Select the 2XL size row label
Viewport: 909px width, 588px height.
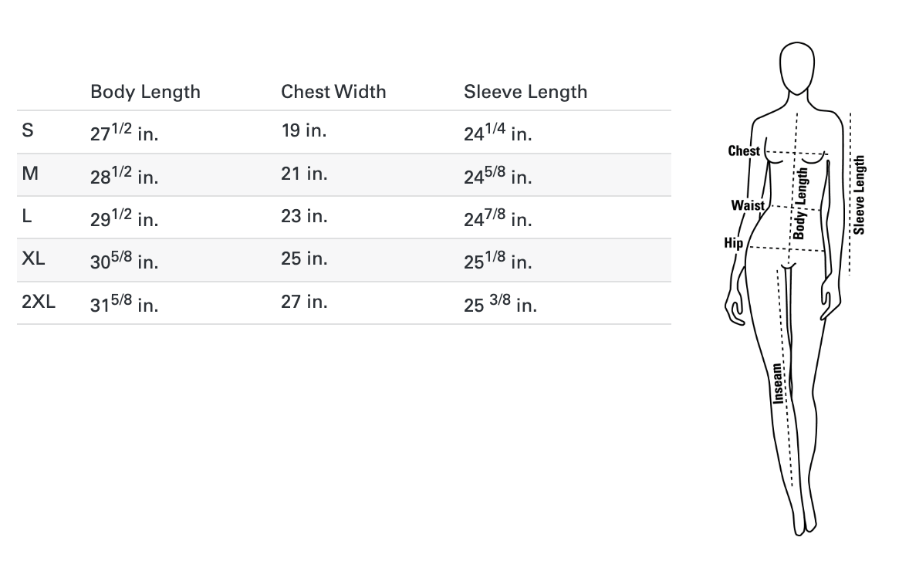pos(39,302)
